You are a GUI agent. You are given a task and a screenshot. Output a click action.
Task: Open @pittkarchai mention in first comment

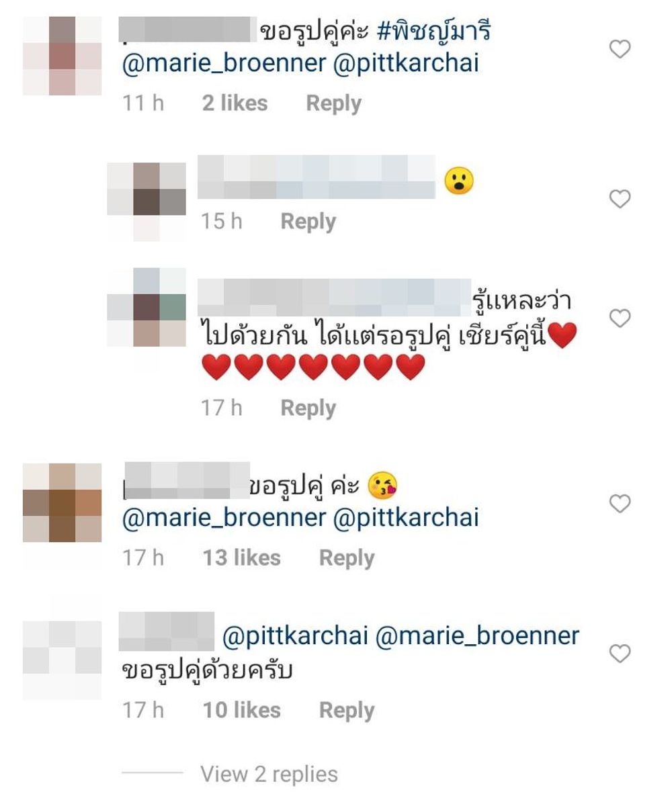406,63
